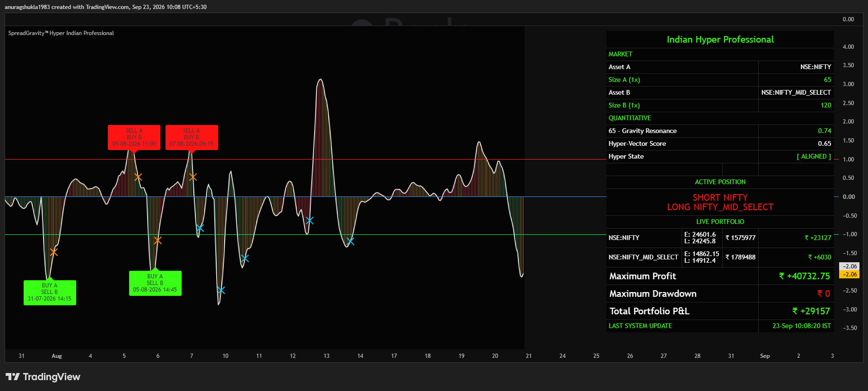Select the BUY A SELL B 31-07-2026 14:15 signal label
The width and height of the screenshot is (868, 391).
(x=50, y=293)
